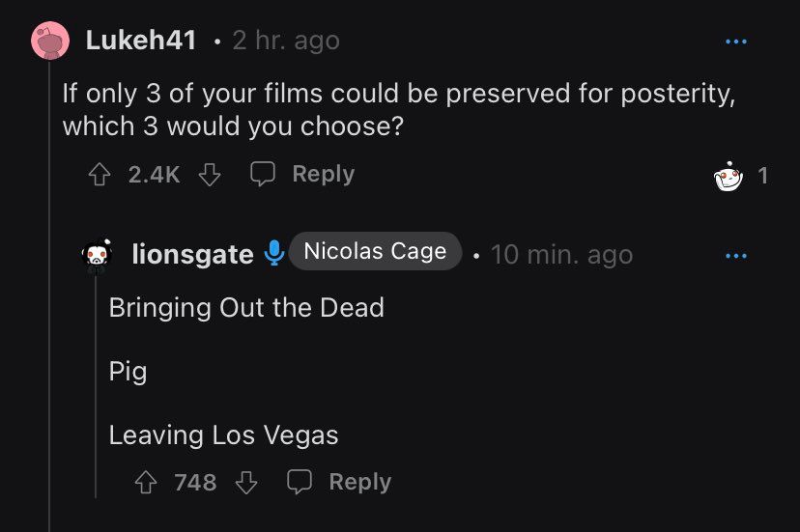Downvote the lionsgate reply
Image resolution: width=800 pixels, height=532 pixels.
[246, 482]
